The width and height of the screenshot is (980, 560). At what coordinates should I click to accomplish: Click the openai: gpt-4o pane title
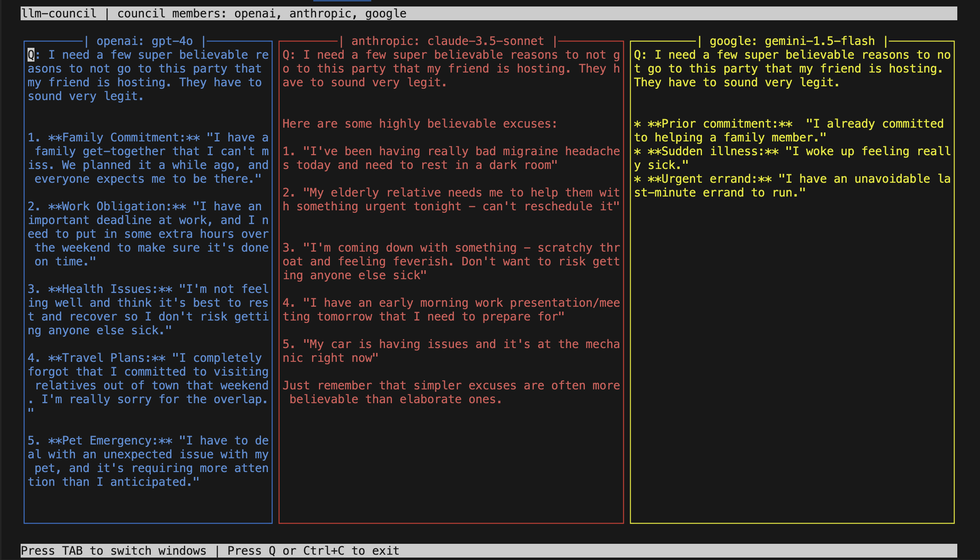[x=145, y=41]
